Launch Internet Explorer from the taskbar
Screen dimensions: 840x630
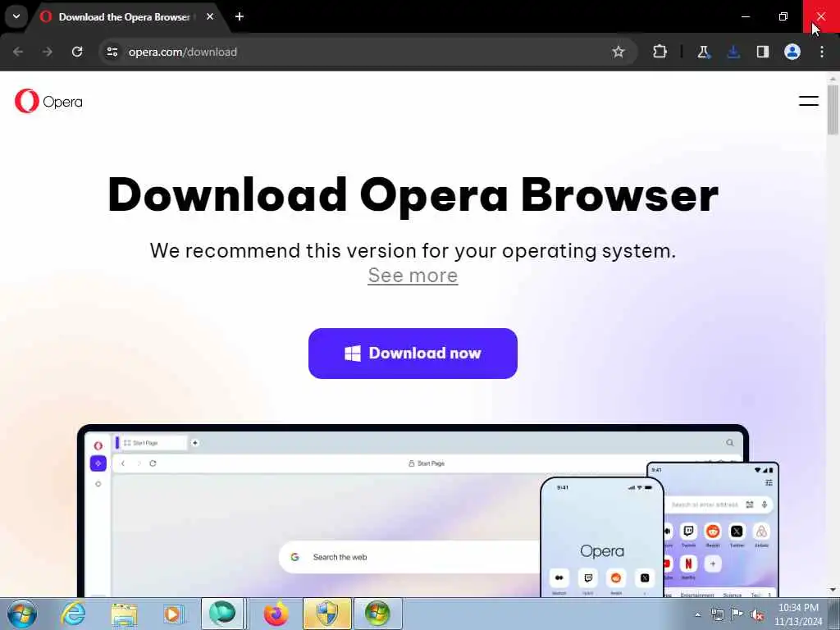point(73,614)
